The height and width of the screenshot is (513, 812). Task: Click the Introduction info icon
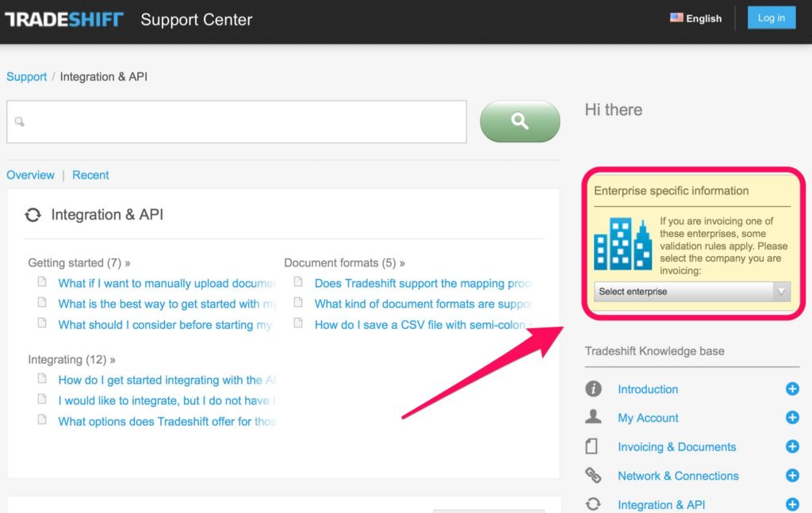(593, 389)
